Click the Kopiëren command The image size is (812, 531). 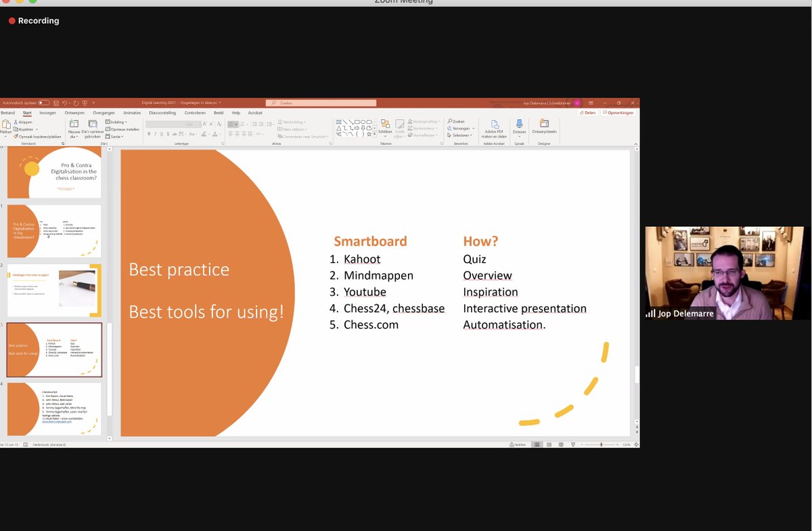pyautogui.click(x=24, y=129)
